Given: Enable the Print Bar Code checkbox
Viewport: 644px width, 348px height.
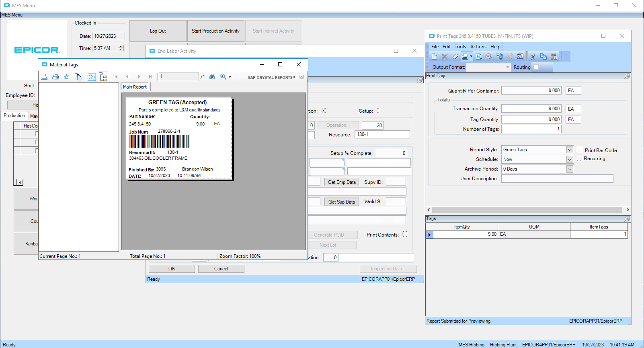Looking at the screenshot, I should pyautogui.click(x=579, y=150).
